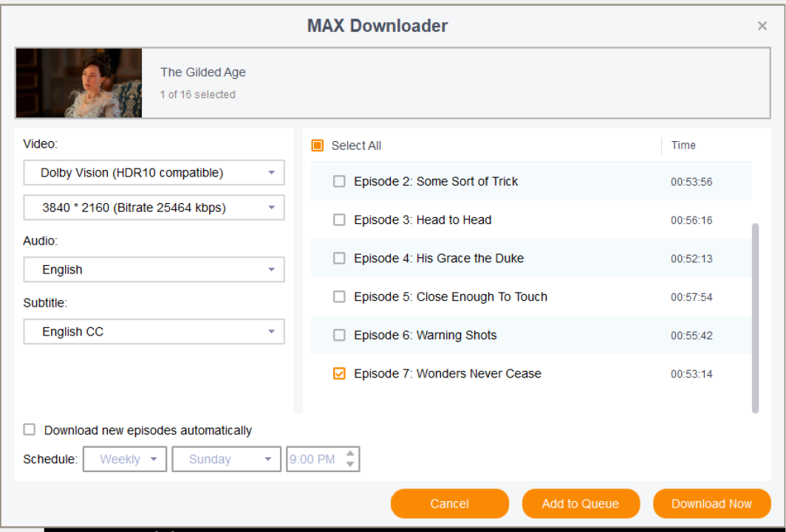Toggle the Select All checkbox

[x=318, y=146]
